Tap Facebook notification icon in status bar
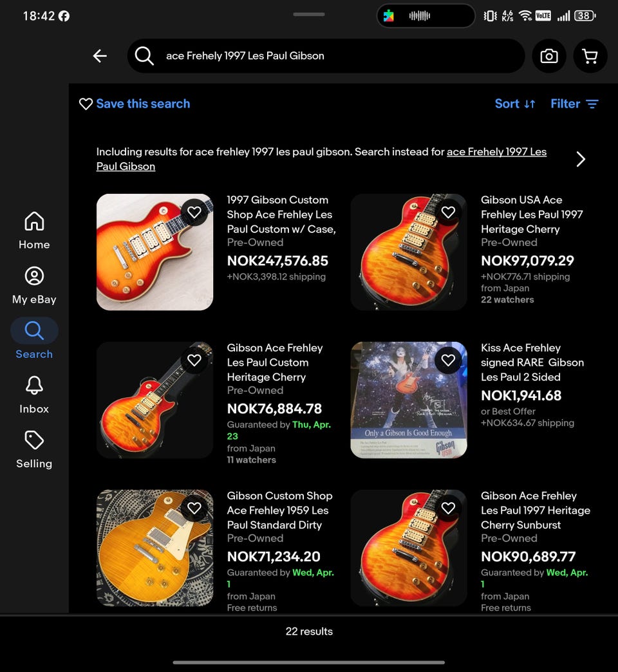 click(64, 16)
